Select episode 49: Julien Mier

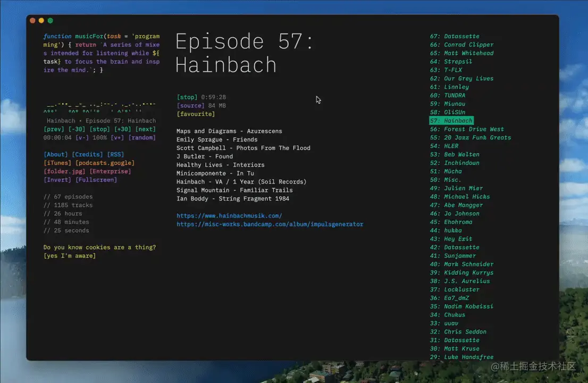point(456,188)
